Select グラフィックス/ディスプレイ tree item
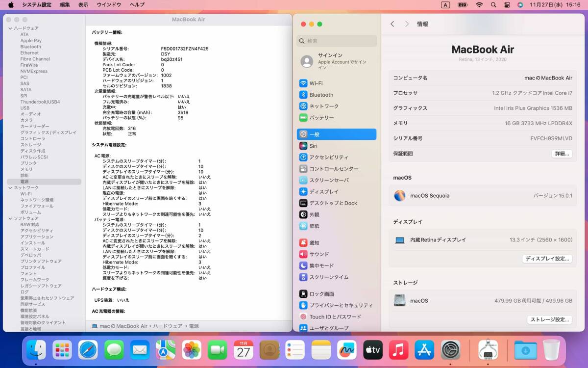588x368 pixels. click(x=49, y=132)
